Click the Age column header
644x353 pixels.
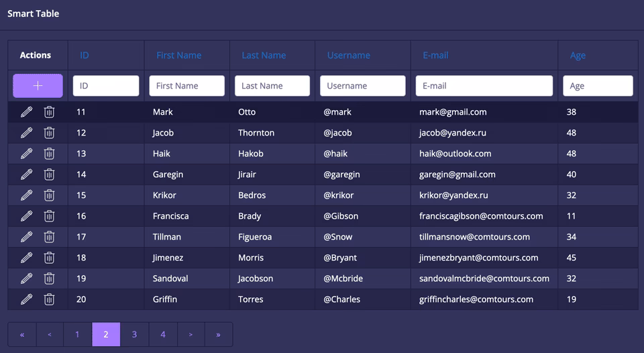pyautogui.click(x=578, y=56)
